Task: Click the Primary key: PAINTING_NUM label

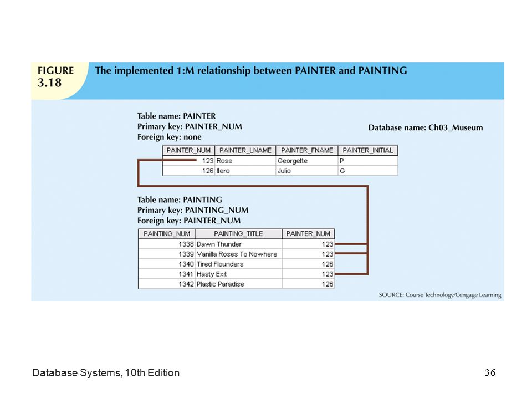Action: [x=193, y=211]
